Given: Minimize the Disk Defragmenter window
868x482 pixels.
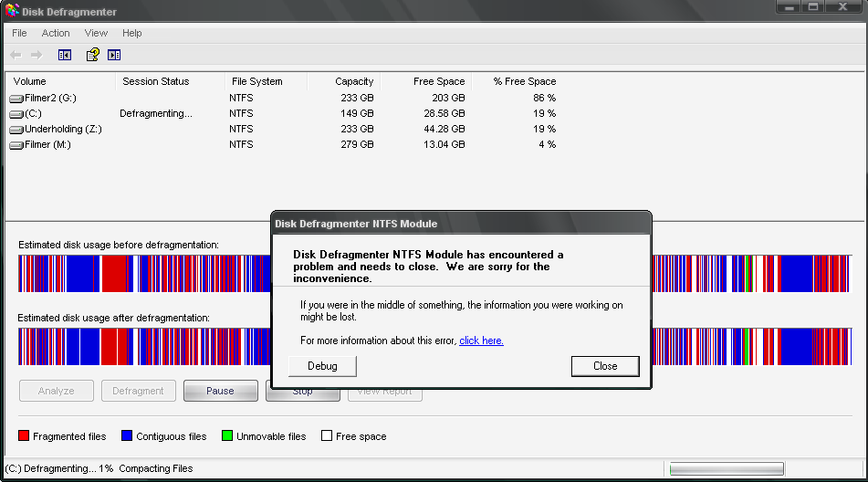Looking at the screenshot, I should (x=789, y=6).
